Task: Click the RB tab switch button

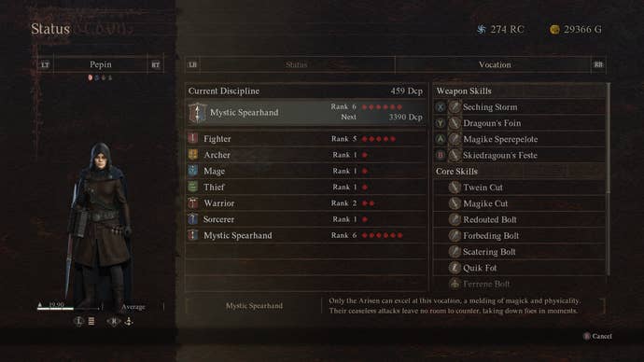Action: 598,64
